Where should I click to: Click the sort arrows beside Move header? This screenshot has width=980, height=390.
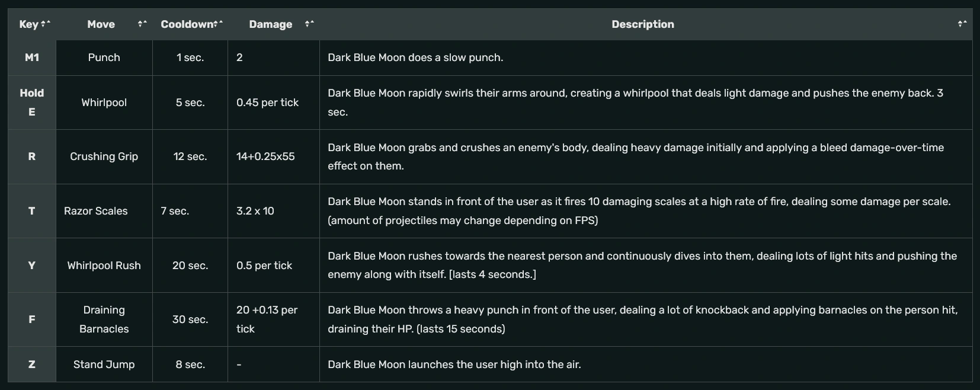pyautogui.click(x=142, y=24)
